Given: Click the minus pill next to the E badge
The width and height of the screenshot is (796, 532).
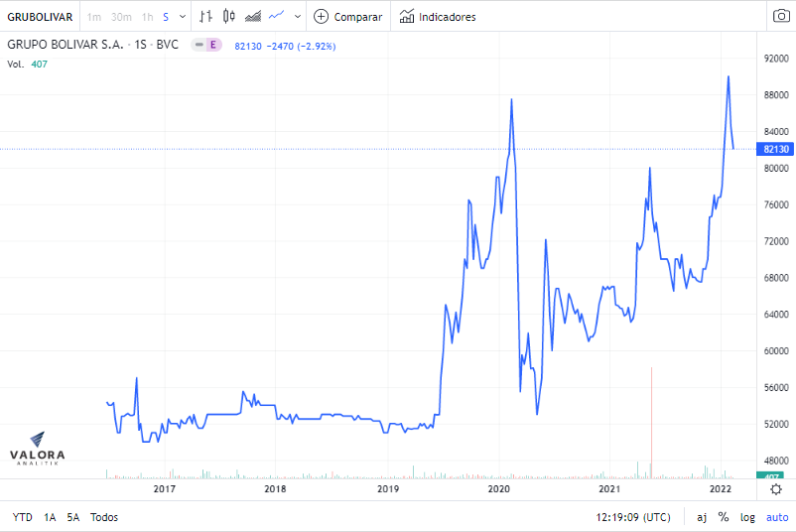Looking at the screenshot, I should pos(199,45).
